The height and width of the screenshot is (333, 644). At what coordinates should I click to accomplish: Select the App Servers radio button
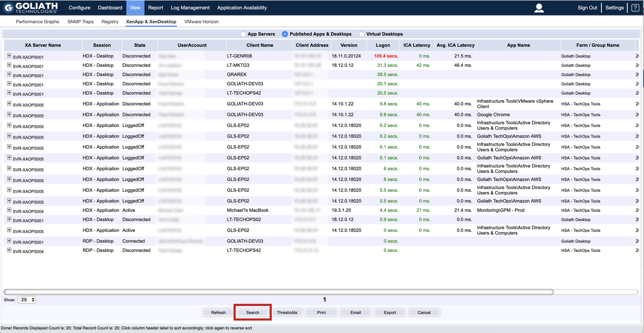coord(243,34)
